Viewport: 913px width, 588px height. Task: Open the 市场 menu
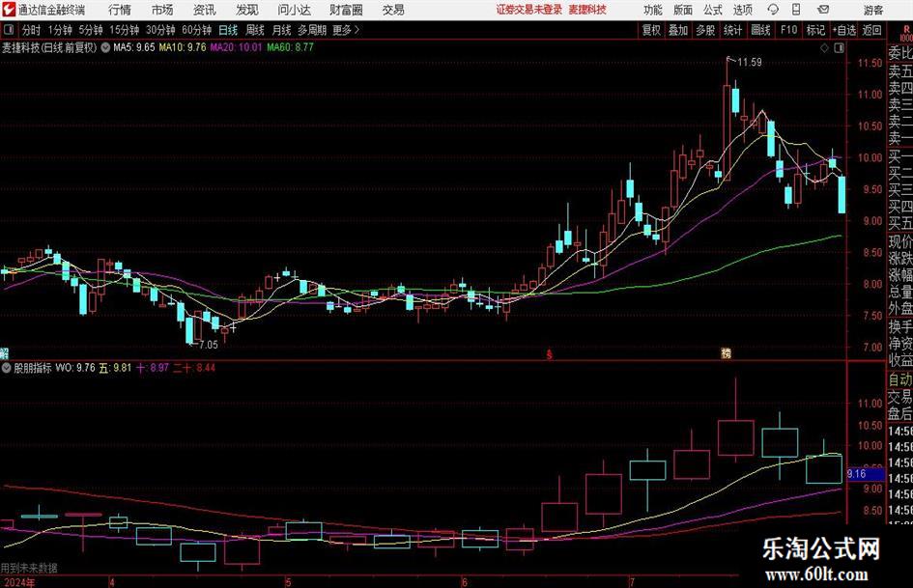[x=162, y=10]
